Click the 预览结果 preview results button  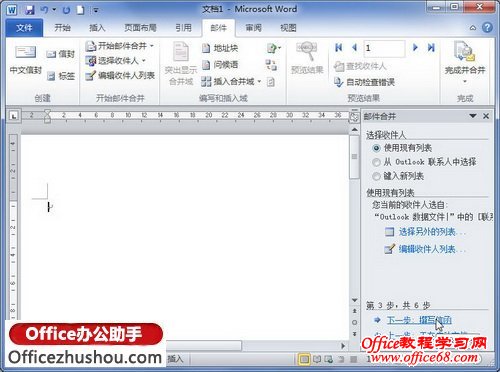click(x=307, y=58)
